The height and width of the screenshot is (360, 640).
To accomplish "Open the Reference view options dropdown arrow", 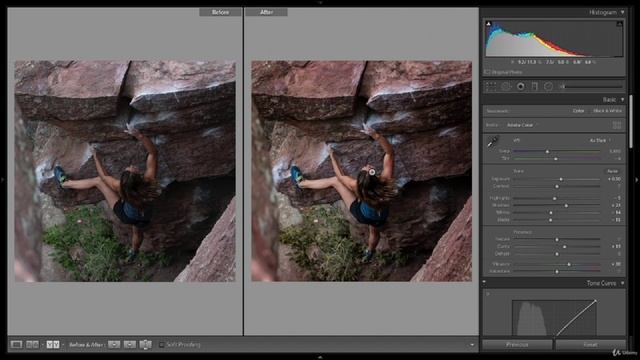I will coord(42,344).
